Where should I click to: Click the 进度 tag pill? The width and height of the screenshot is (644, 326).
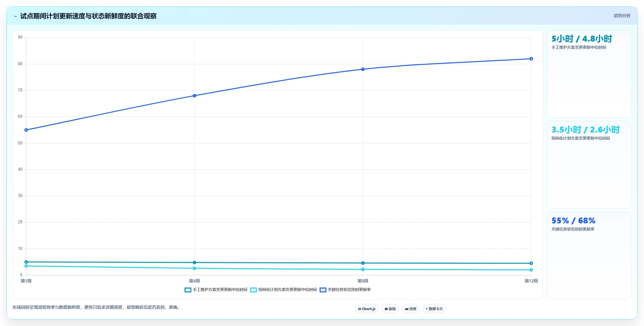411,309
